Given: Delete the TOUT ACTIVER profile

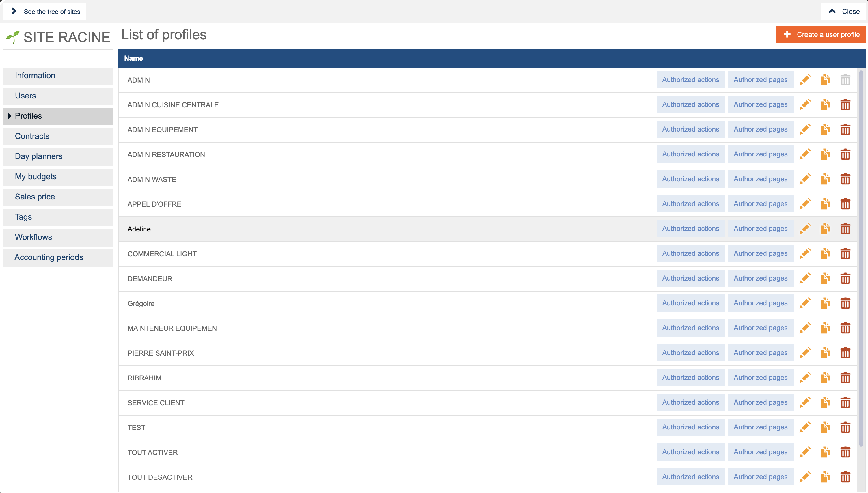Looking at the screenshot, I should (845, 452).
